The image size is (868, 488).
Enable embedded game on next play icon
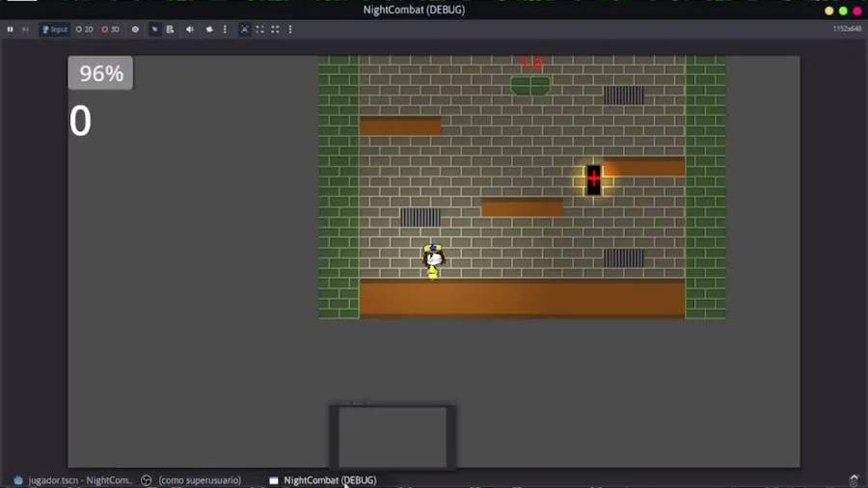click(x=244, y=29)
